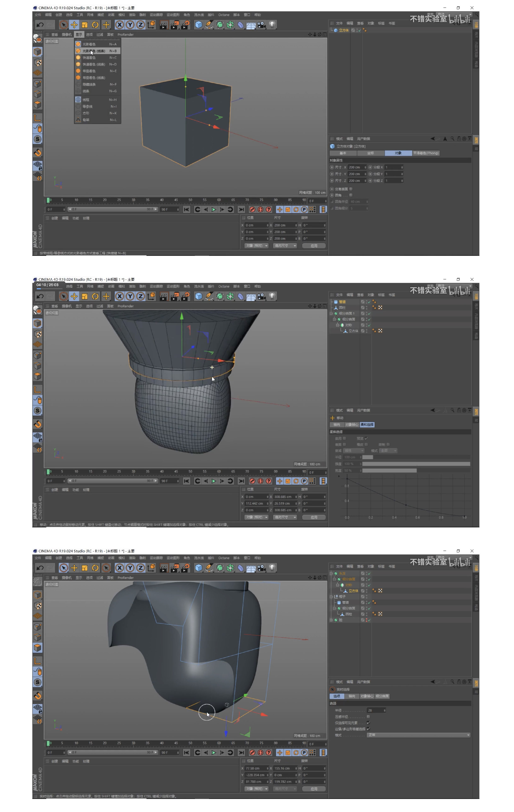Viewport: 514px width, 812px height.
Task: Uncheck 仅选择可见元素 option
Action: pos(368,723)
